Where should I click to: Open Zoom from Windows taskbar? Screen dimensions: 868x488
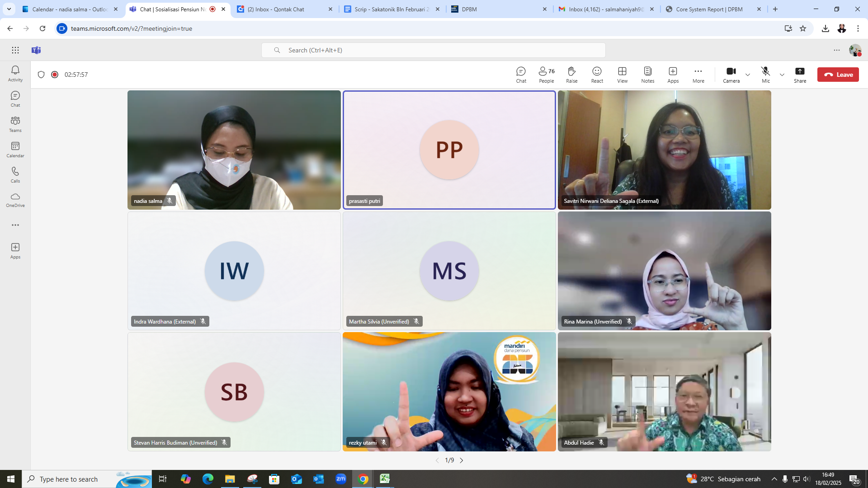coord(341,479)
